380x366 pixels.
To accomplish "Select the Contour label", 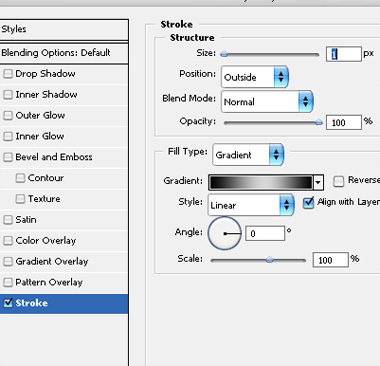I will pyautogui.click(x=46, y=178).
